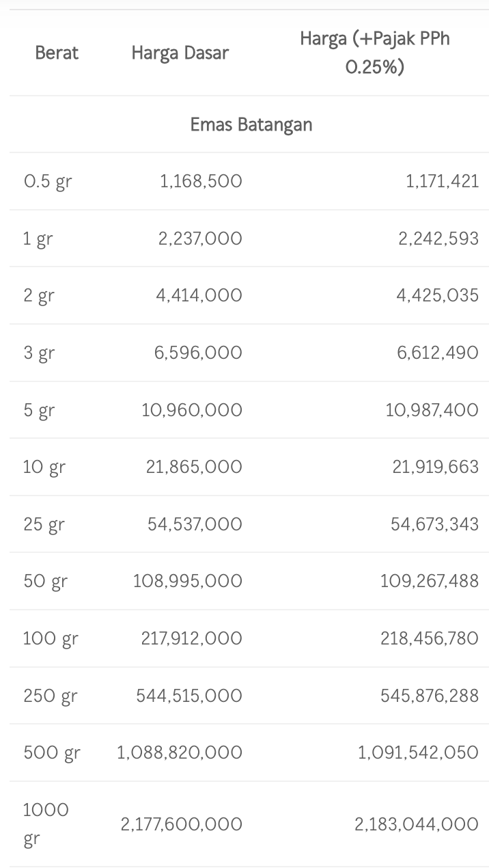489x868 pixels.
Task: Click base price 54,537,000 for 25 gr
Action: click(x=195, y=524)
